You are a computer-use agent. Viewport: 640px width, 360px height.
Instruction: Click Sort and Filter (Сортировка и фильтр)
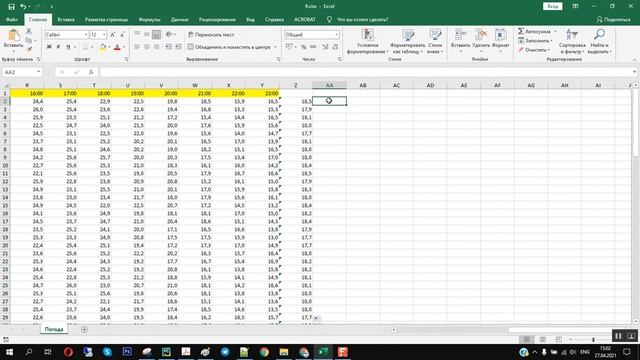pyautogui.click(x=572, y=41)
